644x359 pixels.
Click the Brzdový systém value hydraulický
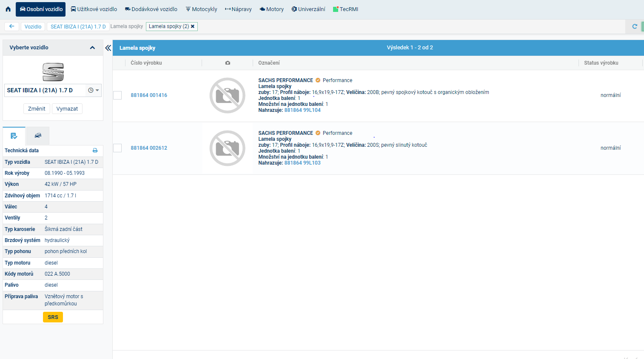[57, 240]
